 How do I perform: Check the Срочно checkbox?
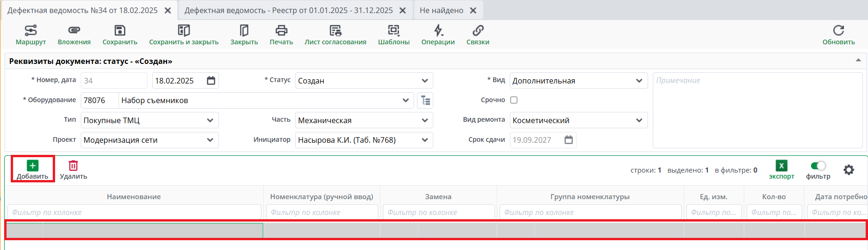tap(514, 100)
